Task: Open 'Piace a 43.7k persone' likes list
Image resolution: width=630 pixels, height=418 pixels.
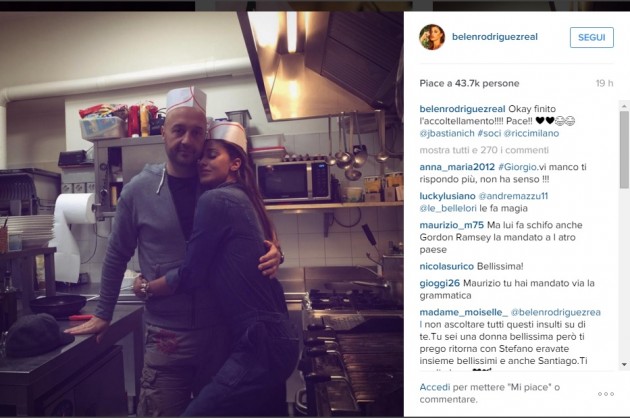Action: (469, 84)
